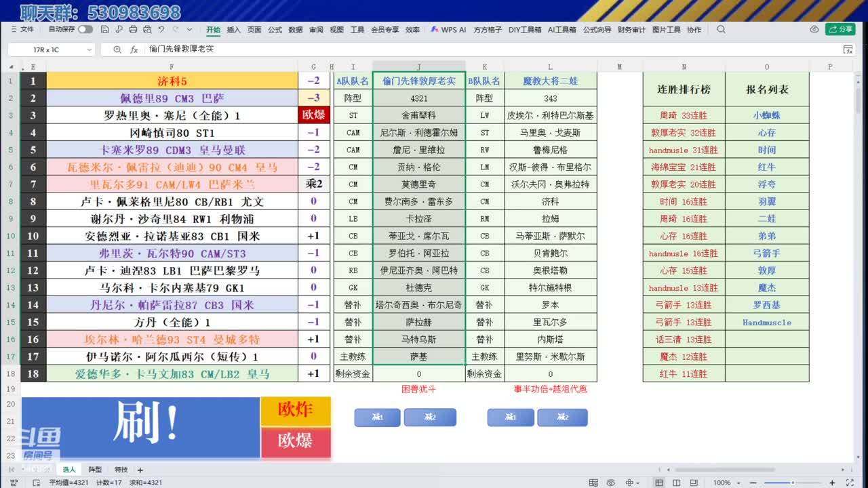
Task: Click the formula bar input field
Action: click(x=492, y=49)
